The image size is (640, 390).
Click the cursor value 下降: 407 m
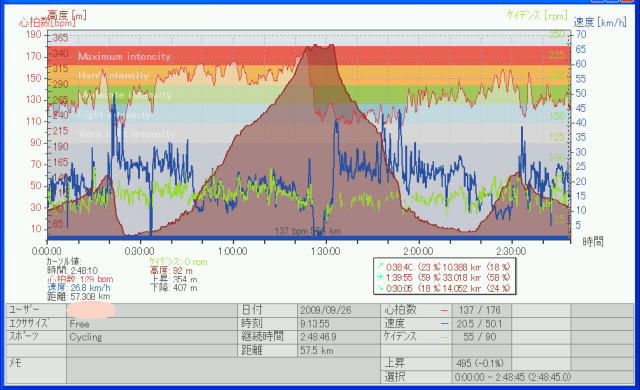[174, 288]
